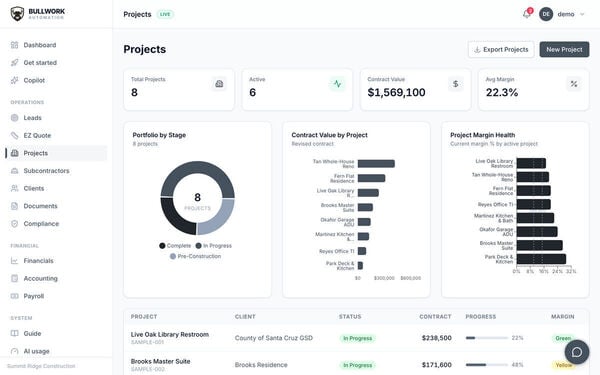This screenshot has height=375, width=600.
Task: Sort by the CONTRACT column header
Action: (435, 317)
